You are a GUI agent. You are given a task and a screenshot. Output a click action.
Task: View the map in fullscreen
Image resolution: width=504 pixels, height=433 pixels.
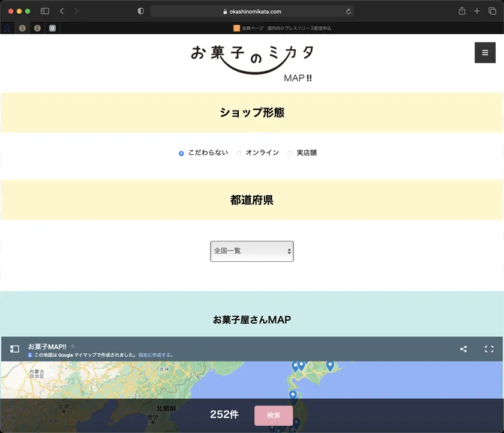(x=488, y=349)
